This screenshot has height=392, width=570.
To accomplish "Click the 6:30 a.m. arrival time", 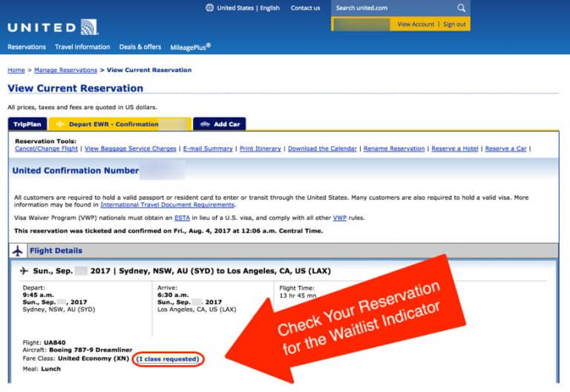I will (173, 295).
